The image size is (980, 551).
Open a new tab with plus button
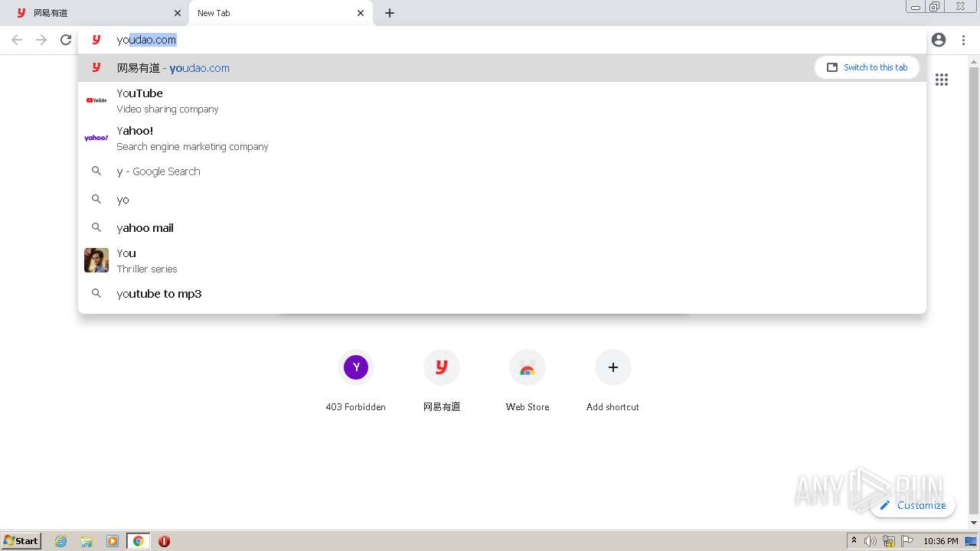pyautogui.click(x=390, y=13)
